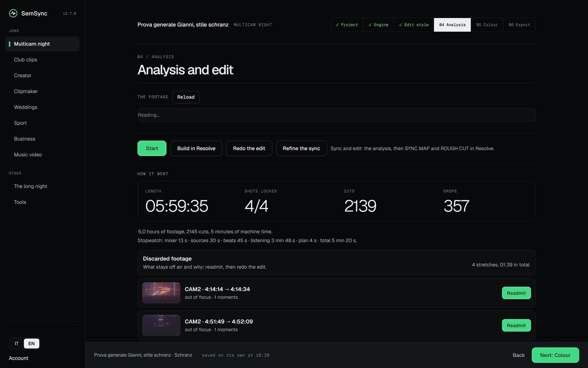The image size is (588, 368).
Task: Open Weddings in the sidebar
Action: pyautogui.click(x=42, y=107)
